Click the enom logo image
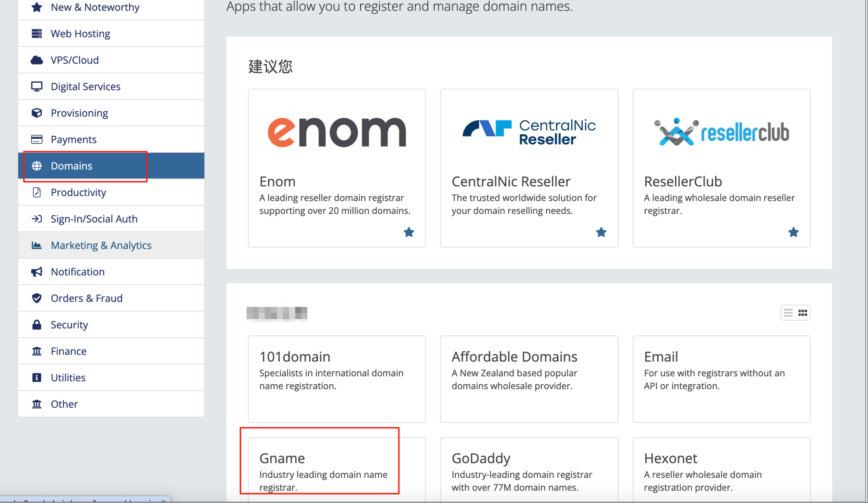The height and width of the screenshot is (503, 868). 337,133
